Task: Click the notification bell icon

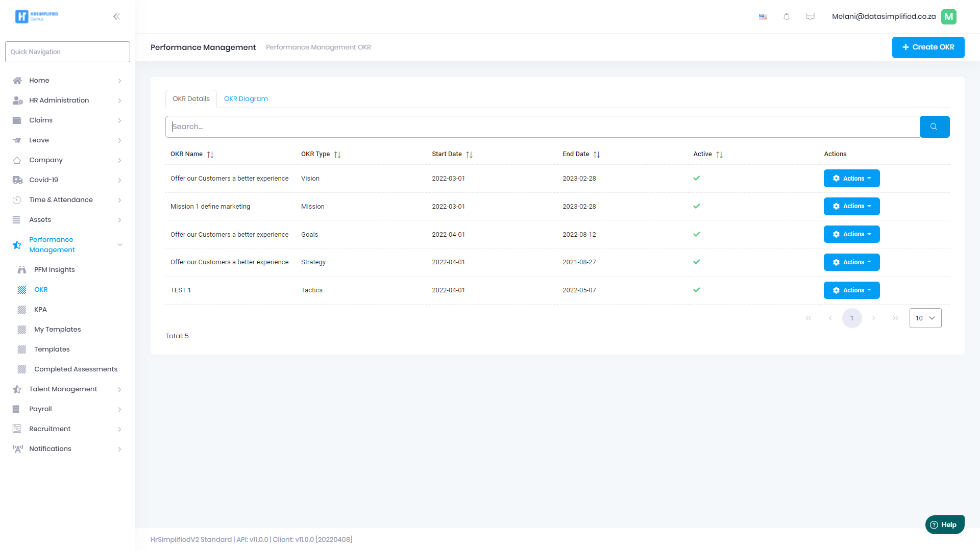Action: pyautogui.click(x=787, y=16)
